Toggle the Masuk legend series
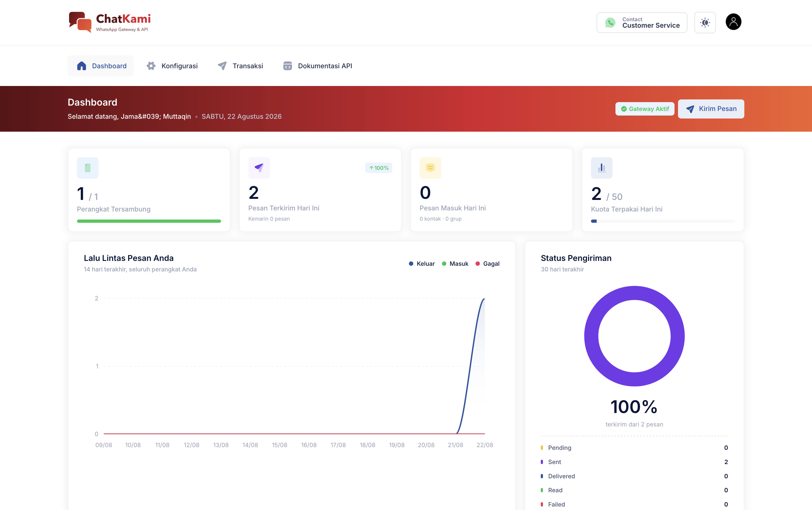This screenshot has height=510, width=812. pyautogui.click(x=455, y=264)
